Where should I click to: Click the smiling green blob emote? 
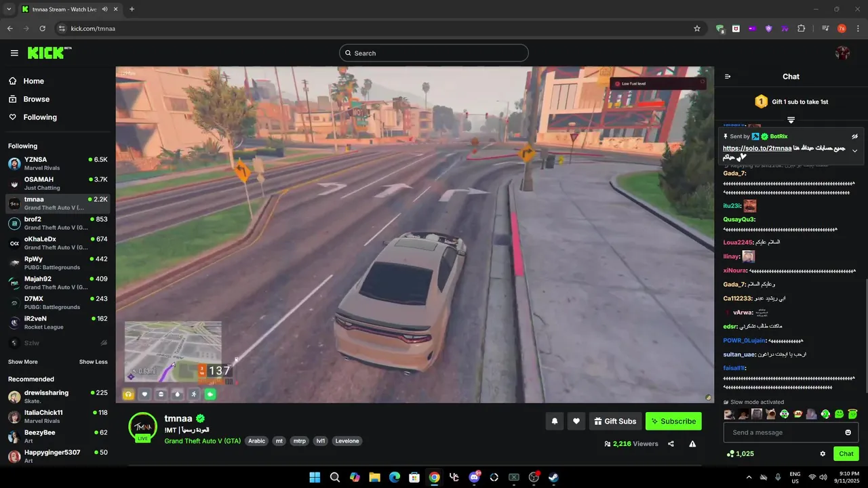[839, 414]
